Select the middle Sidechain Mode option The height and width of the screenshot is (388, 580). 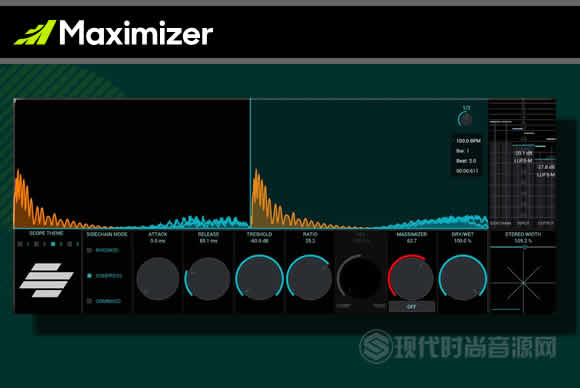point(90,276)
